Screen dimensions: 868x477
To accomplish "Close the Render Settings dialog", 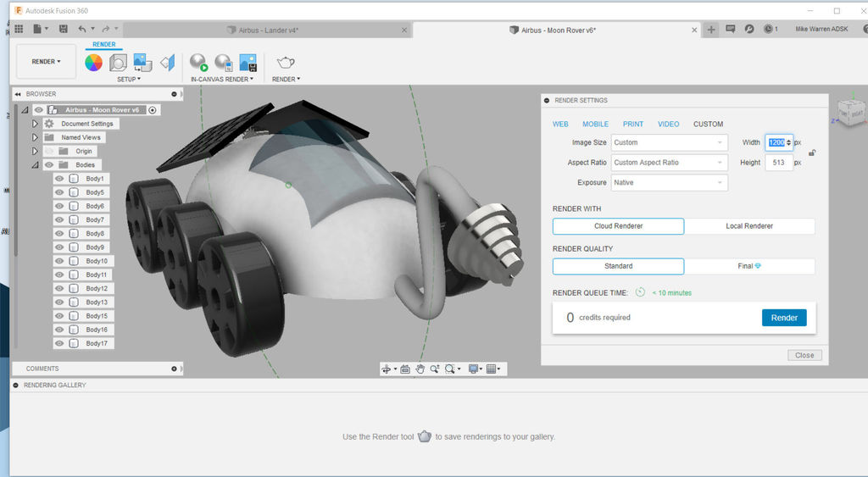I will [x=804, y=355].
